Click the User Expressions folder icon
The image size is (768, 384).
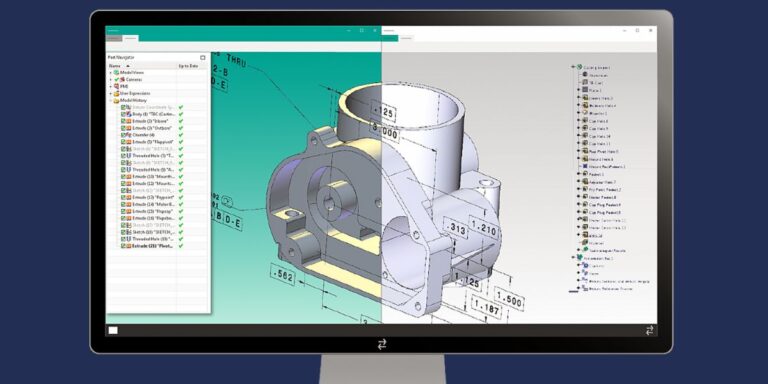[117, 94]
